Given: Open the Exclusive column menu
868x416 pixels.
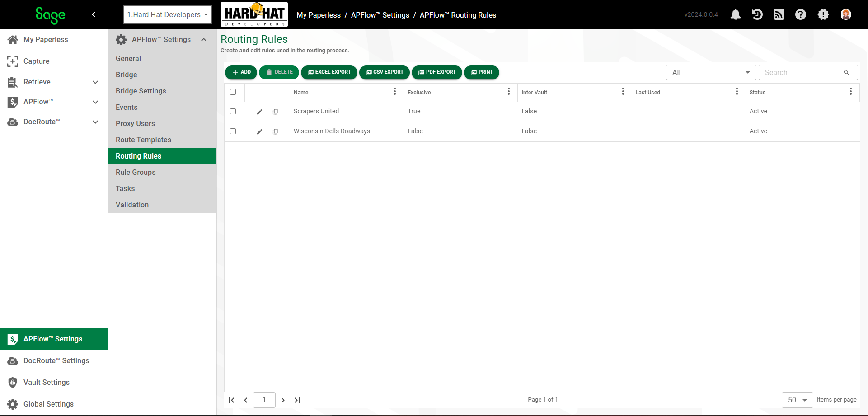Looking at the screenshot, I should (x=509, y=92).
